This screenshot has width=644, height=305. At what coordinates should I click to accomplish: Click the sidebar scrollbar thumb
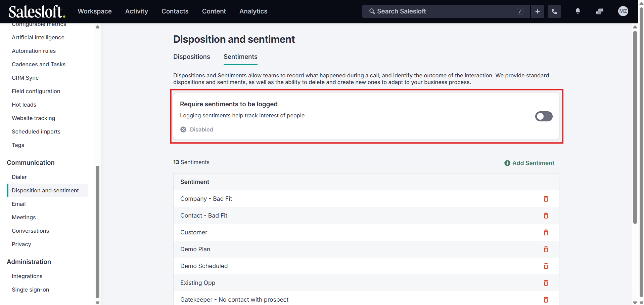[97, 232]
